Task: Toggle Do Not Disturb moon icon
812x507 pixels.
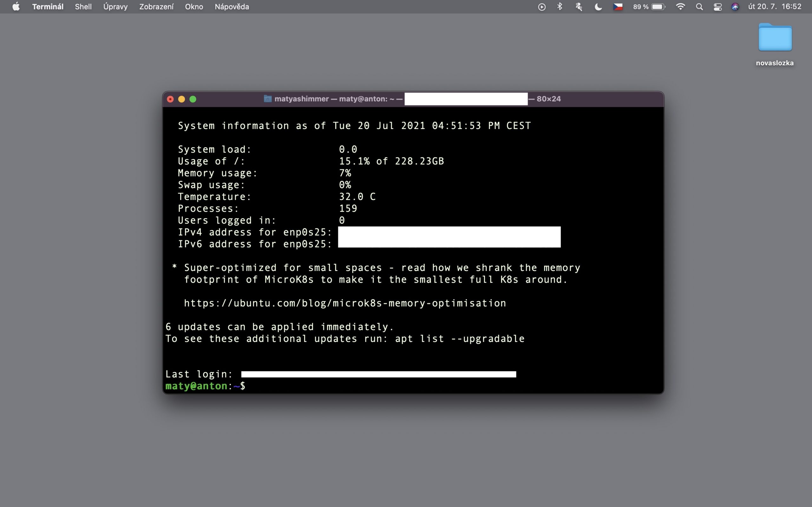Action: pos(598,7)
